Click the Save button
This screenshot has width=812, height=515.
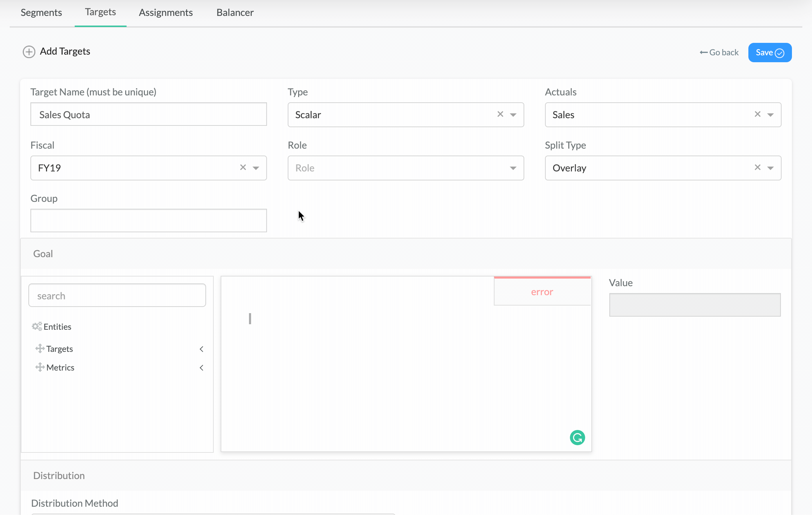point(769,53)
